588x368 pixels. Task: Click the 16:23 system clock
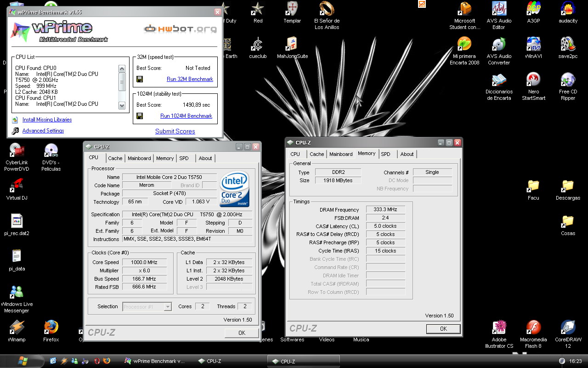click(575, 362)
